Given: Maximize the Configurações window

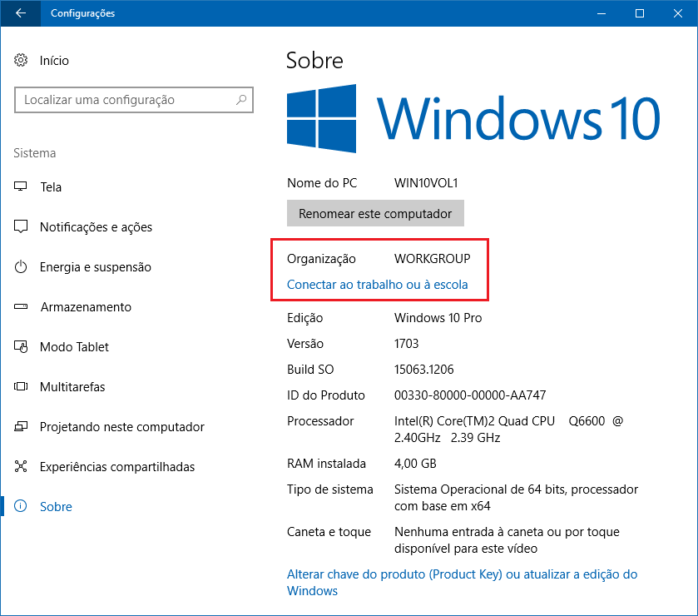Looking at the screenshot, I should 640,13.
